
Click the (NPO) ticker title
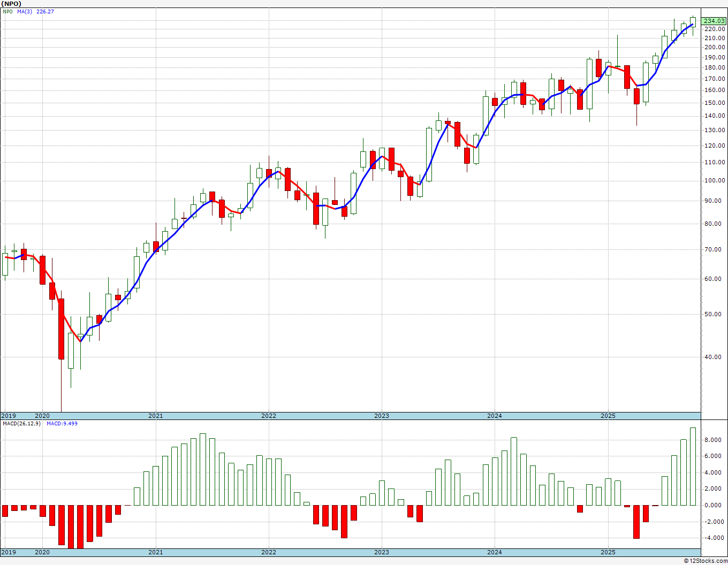coord(12,4)
